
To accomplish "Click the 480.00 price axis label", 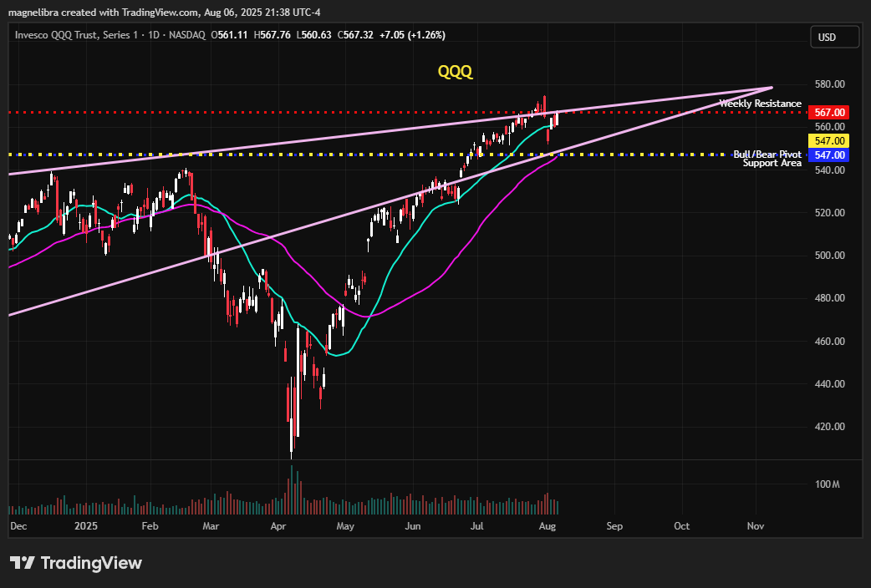I will 830,298.
